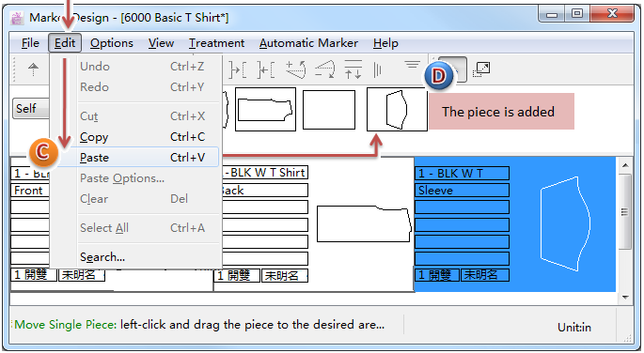Click the up arrow toolbar icon
This screenshot has width=644, height=353.
pyautogui.click(x=33, y=69)
